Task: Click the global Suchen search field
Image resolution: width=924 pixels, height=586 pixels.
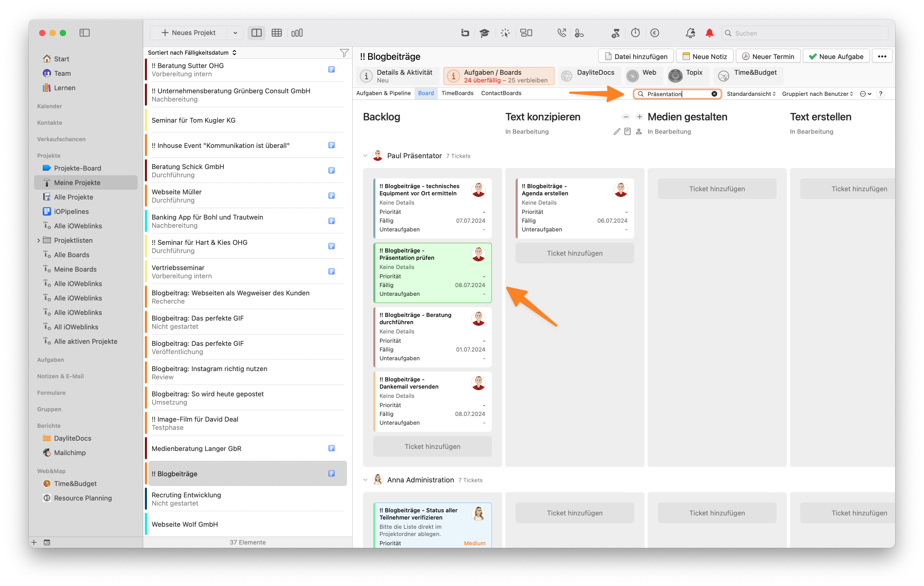Action: pos(804,33)
